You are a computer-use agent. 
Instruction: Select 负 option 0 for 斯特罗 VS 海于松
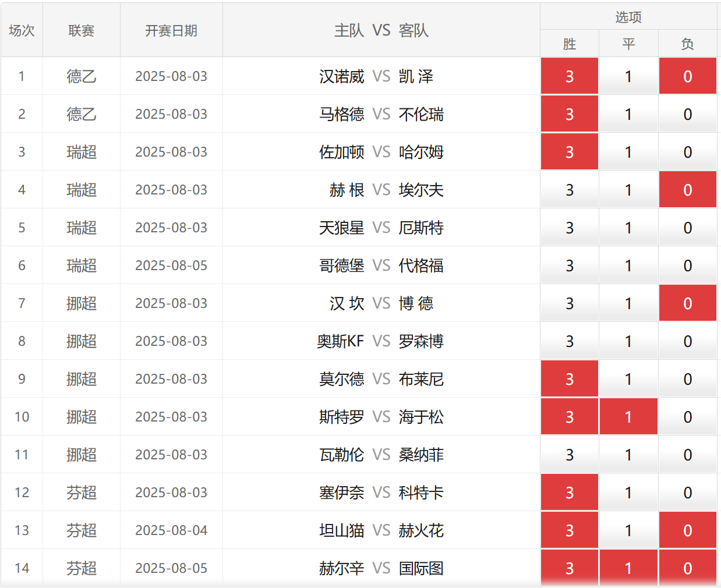pyautogui.click(x=688, y=417)
